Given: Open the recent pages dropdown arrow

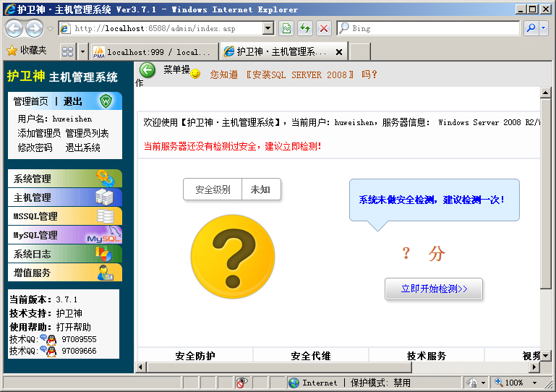Looking at the screenshot, I should point(50,29).
